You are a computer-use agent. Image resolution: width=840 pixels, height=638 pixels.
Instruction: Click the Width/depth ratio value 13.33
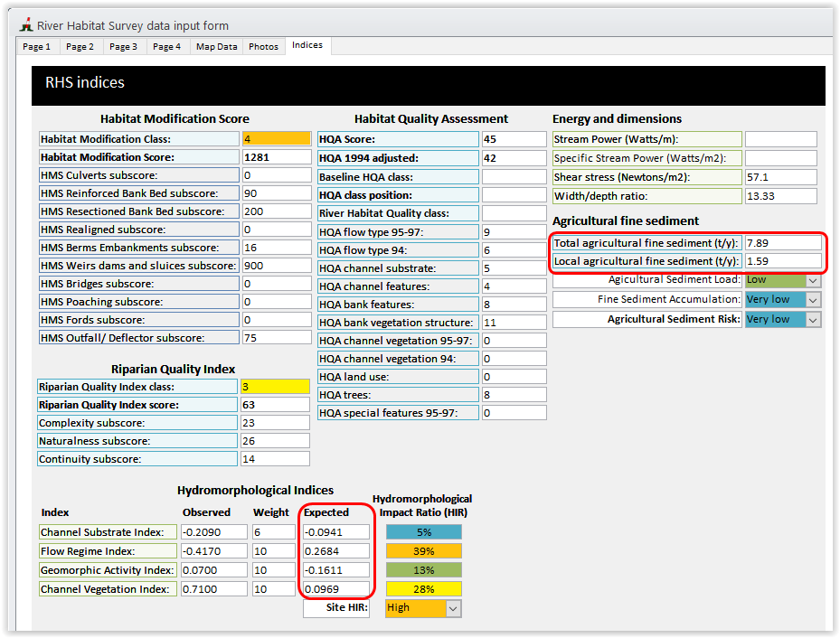coord(781,196)
